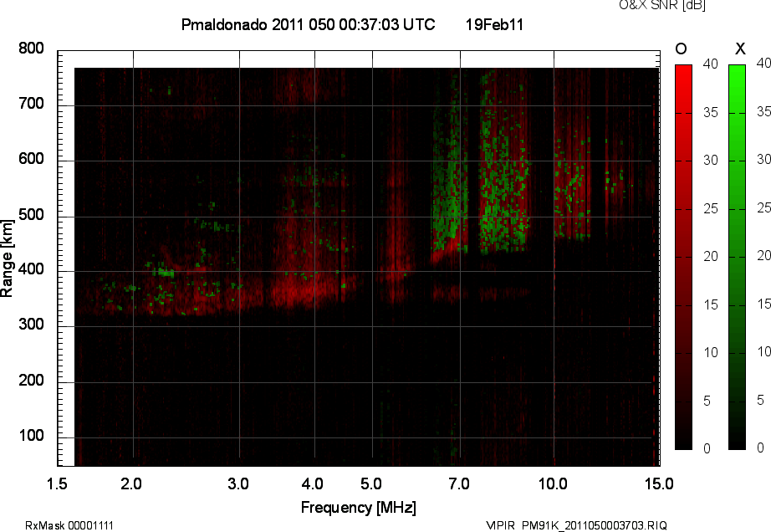The height and width of the screenshot is (532, 771).
Task: Click the frequency axis tick '1.5'
Action: (57, 484)
